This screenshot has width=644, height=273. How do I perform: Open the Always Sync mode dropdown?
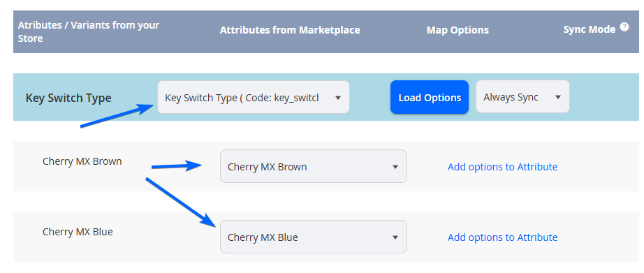(522, 96)
